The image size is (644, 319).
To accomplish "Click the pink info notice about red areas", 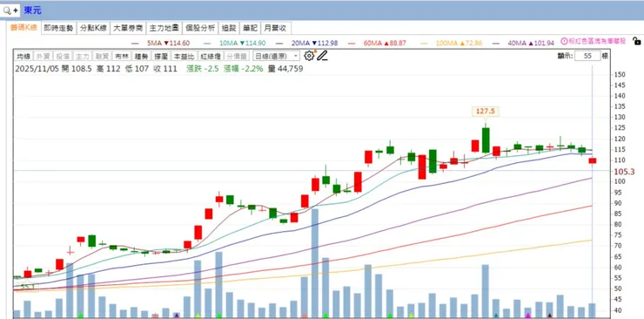I will (x=594, y=41).
